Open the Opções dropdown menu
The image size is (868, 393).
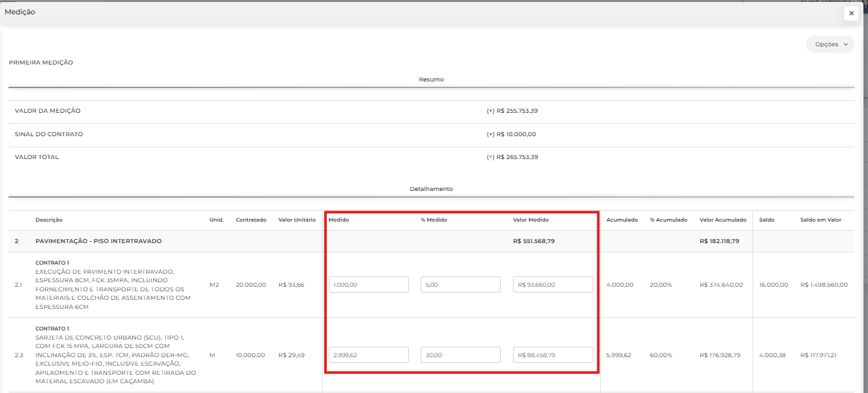tap(830, 44)
